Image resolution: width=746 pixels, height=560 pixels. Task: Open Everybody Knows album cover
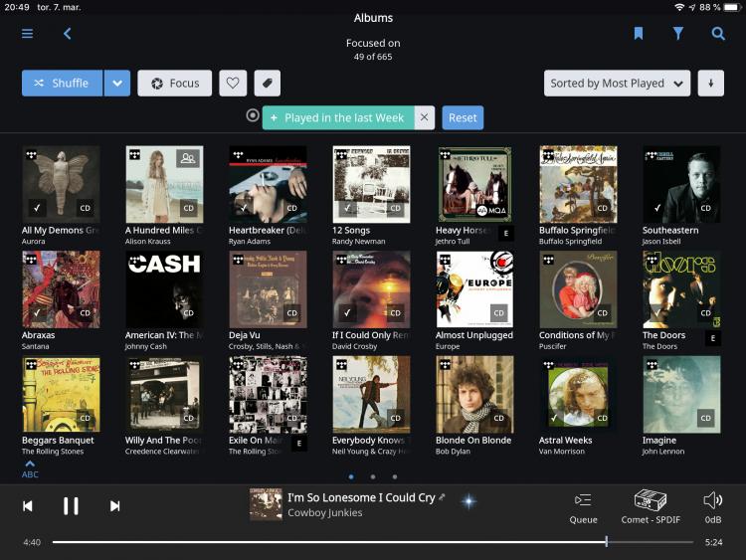pyautogui.click(x=372, y=395)
